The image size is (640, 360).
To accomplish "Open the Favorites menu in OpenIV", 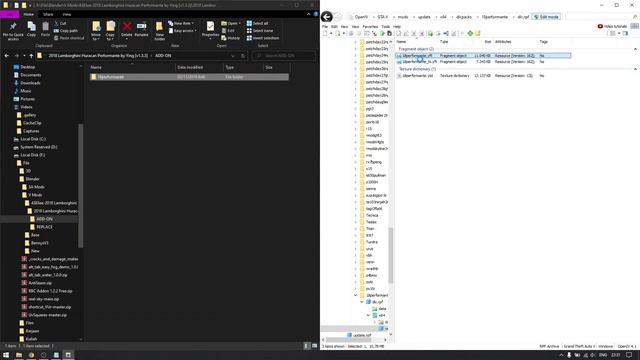I will [370, 27].
